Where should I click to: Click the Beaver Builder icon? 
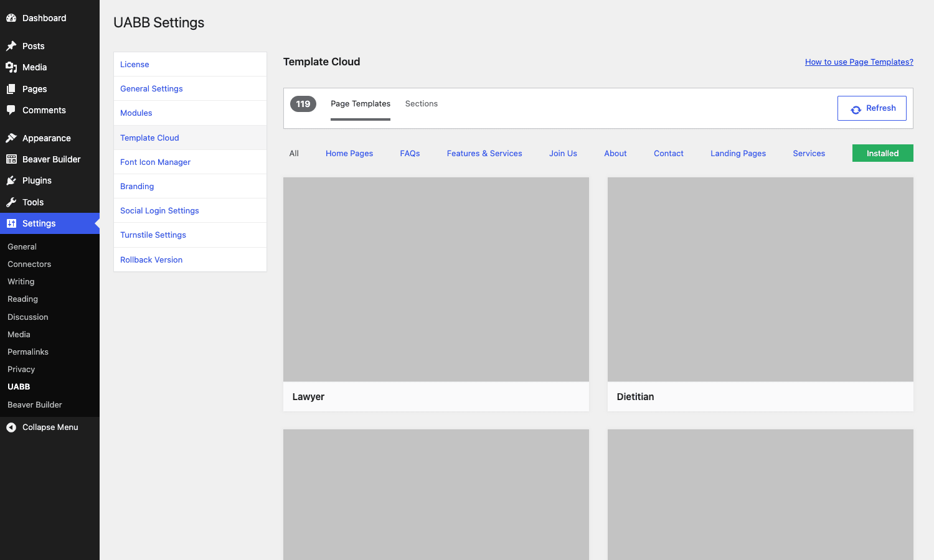tap(11, 159)
